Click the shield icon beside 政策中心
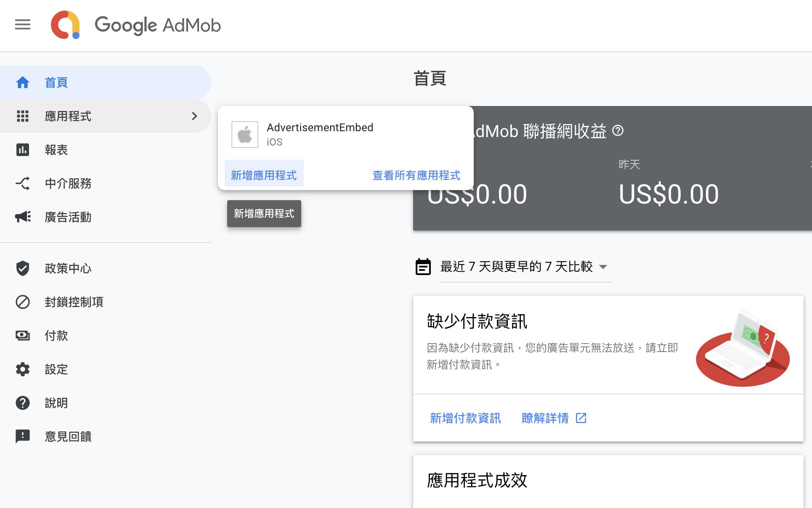 [x=23, y=268]
